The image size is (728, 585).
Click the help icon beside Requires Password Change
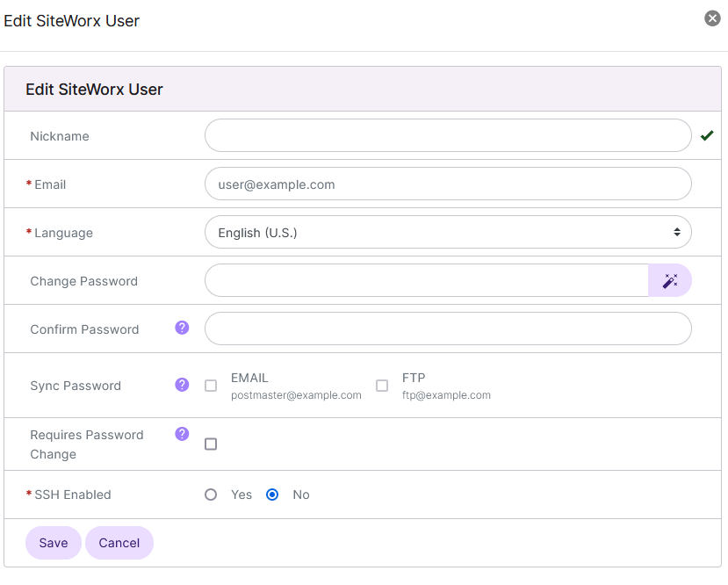pos(181,434)
